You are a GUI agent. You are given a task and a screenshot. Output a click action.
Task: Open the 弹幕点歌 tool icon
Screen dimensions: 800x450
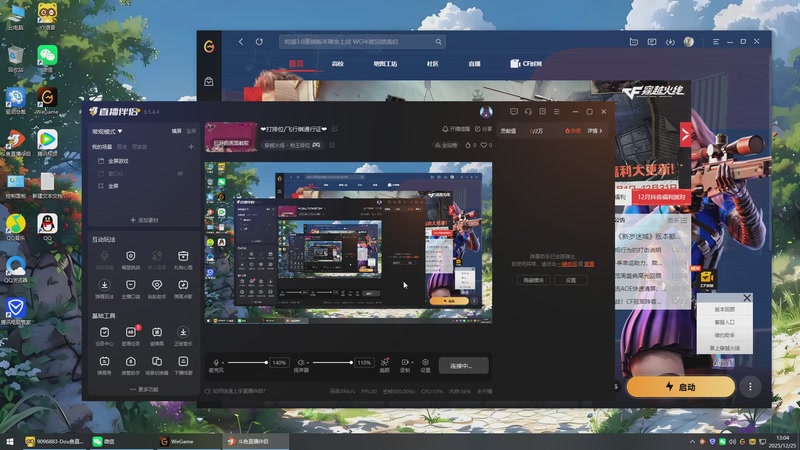point(183,285)
